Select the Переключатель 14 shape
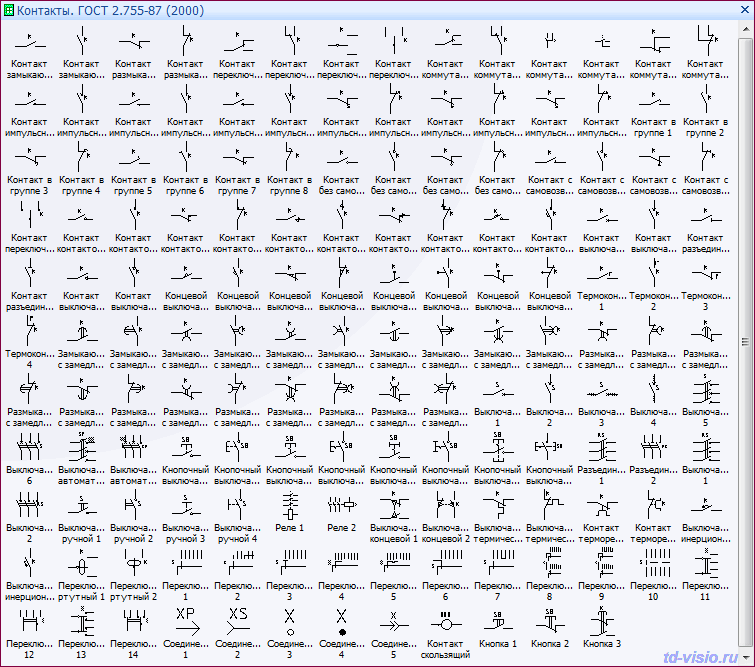This screenshot has width=755, height=667. pos(133,619)
